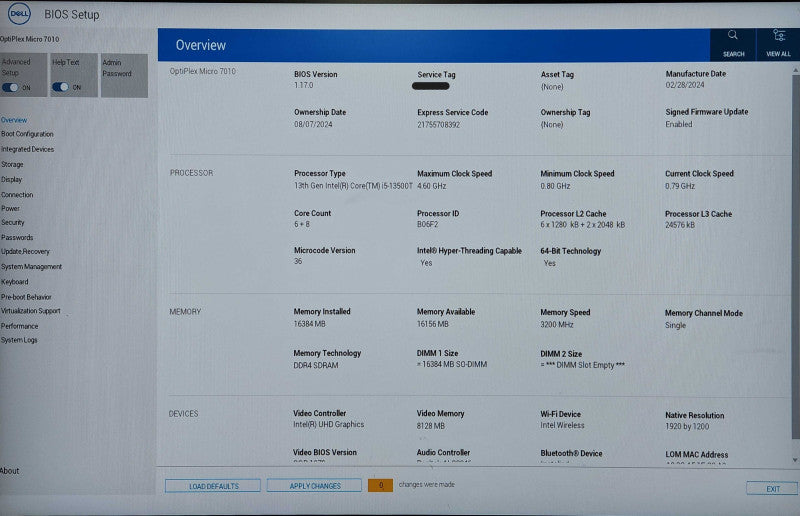Open the Admin Password tile
Screen dimensions: 800x516
[x=124, y=75]
